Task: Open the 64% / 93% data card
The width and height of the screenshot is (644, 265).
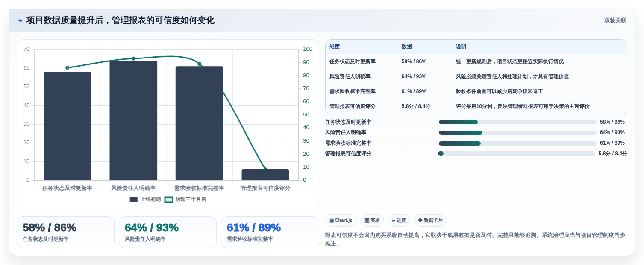Action: pos(168,232)
